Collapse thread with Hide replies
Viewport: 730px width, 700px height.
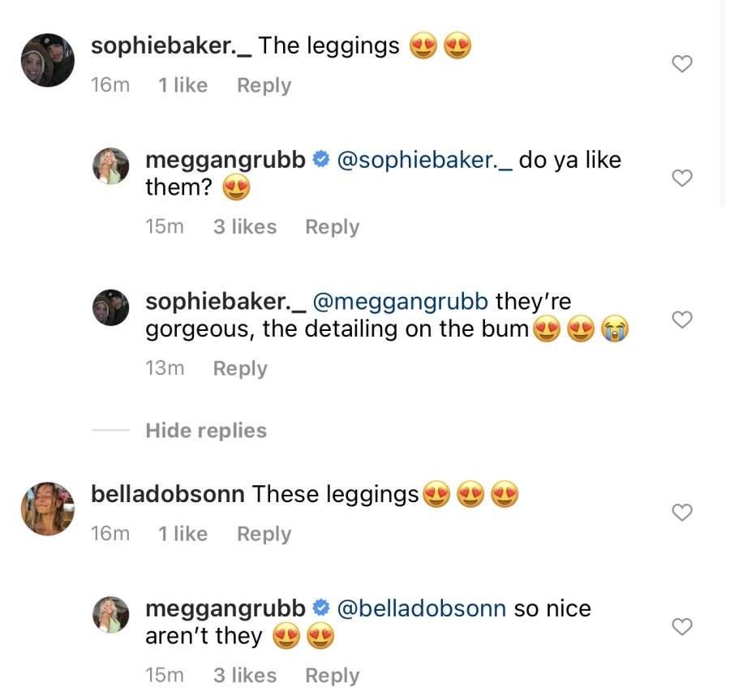click(x=206, y=431)
